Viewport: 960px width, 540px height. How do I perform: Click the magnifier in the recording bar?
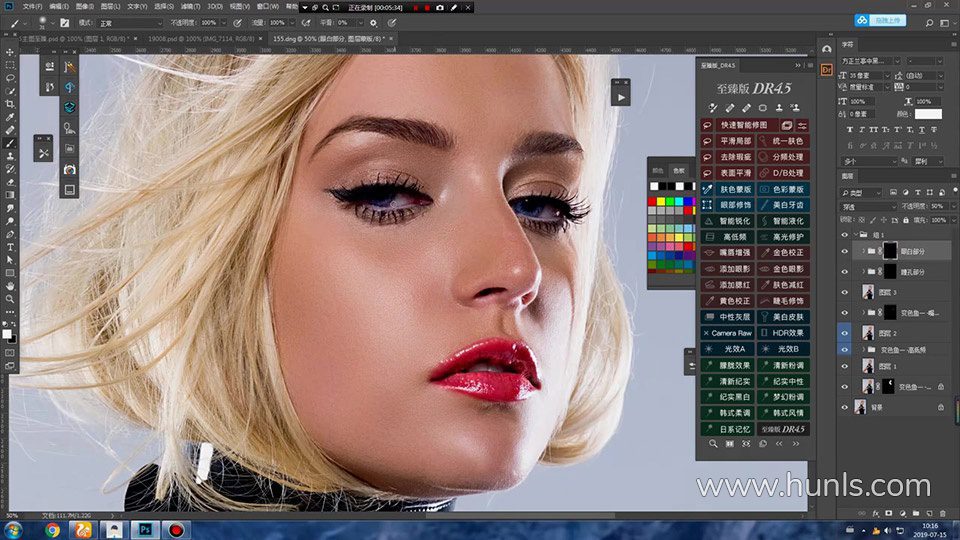tap(325, 7)
